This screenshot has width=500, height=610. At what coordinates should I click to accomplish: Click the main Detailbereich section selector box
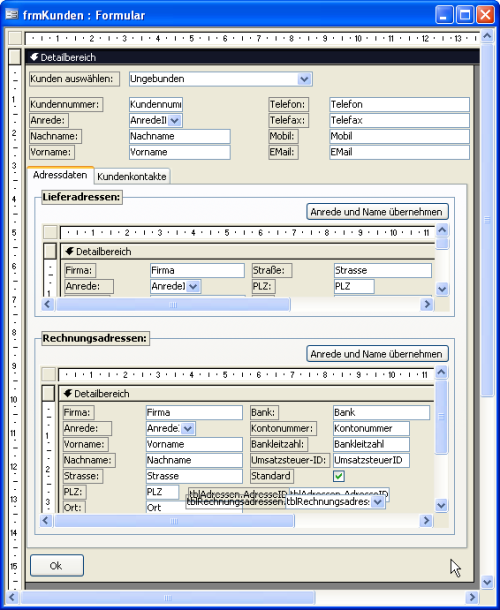(x=15, y=57)
